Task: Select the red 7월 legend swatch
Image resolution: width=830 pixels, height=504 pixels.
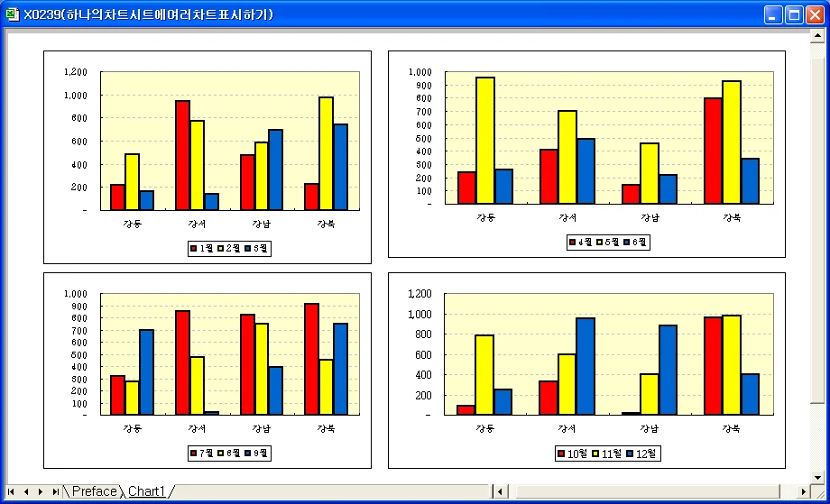Action: point(194,454)
